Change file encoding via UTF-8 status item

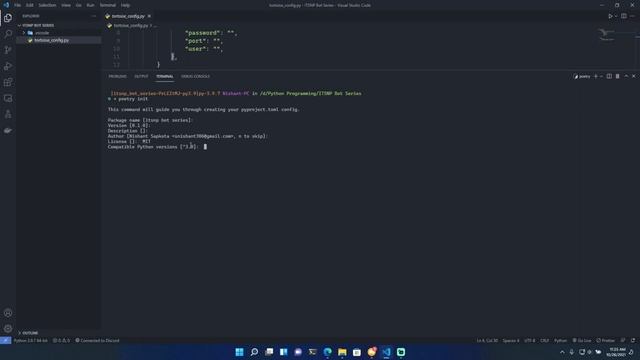(529, 340)
